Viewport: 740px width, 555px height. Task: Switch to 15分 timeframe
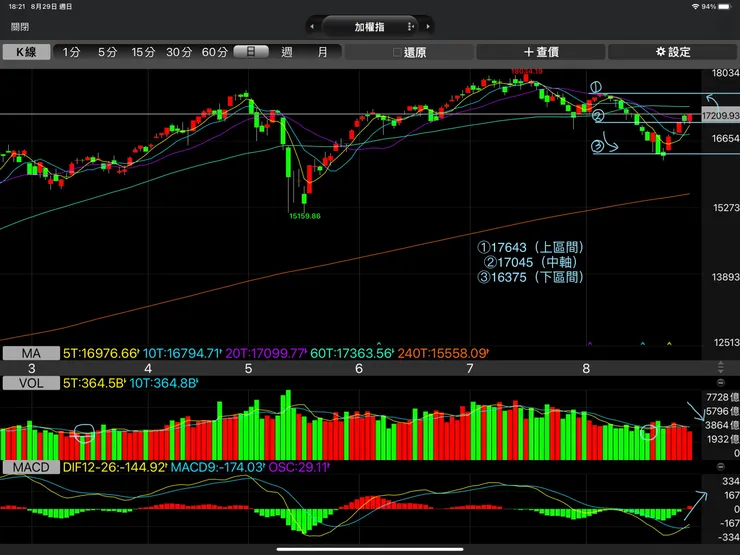click(143, 52)
